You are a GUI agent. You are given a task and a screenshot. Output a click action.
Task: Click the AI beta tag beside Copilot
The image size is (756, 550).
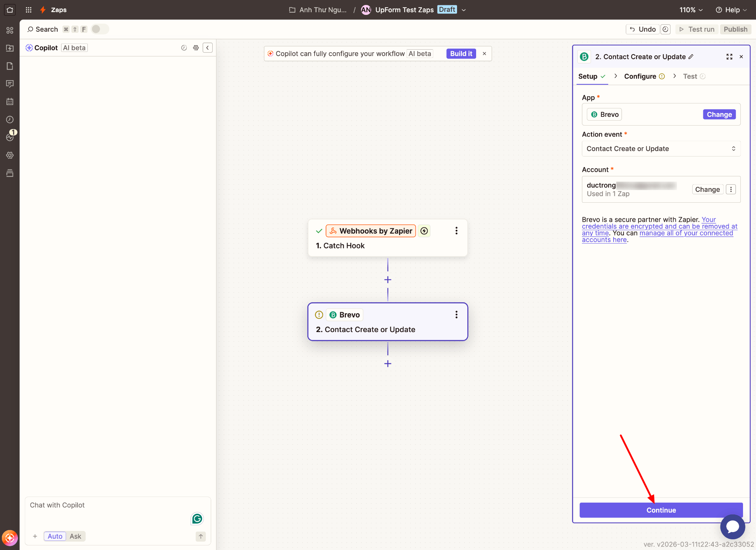(74, 48)
